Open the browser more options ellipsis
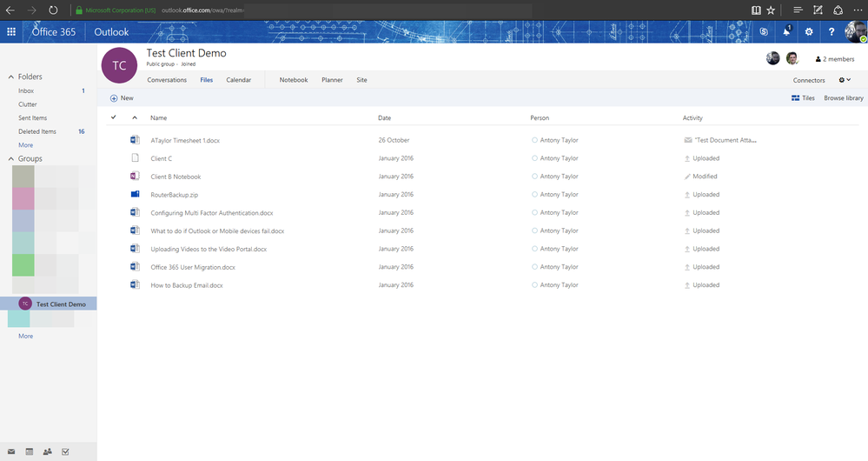The height and width of the screenshot is (461, 868). coord(858,10)
